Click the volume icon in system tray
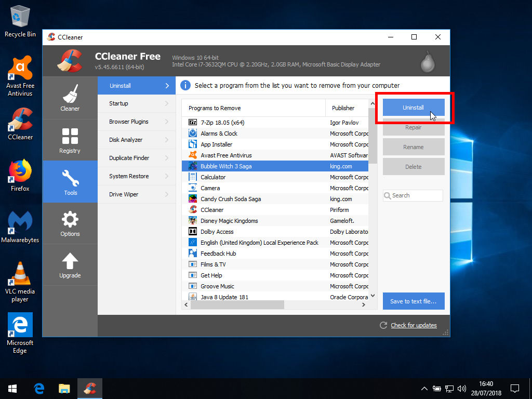 pos(461,389)
